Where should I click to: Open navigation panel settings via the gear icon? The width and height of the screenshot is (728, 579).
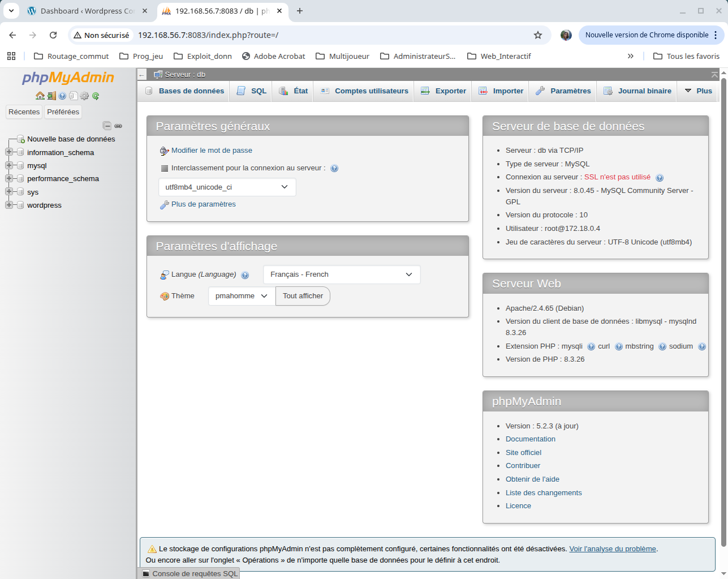point(84,96)
